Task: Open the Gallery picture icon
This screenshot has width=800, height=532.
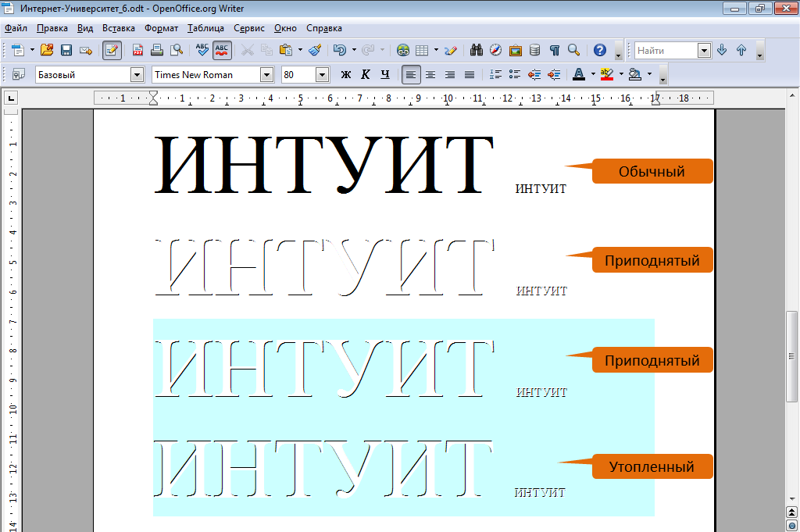Action: tap(515, 51)
